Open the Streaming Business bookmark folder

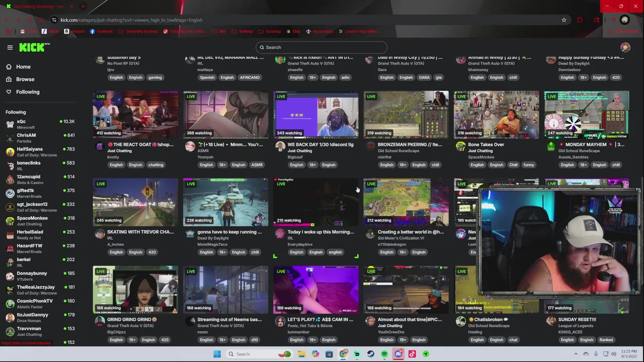(x=138, y=31)
